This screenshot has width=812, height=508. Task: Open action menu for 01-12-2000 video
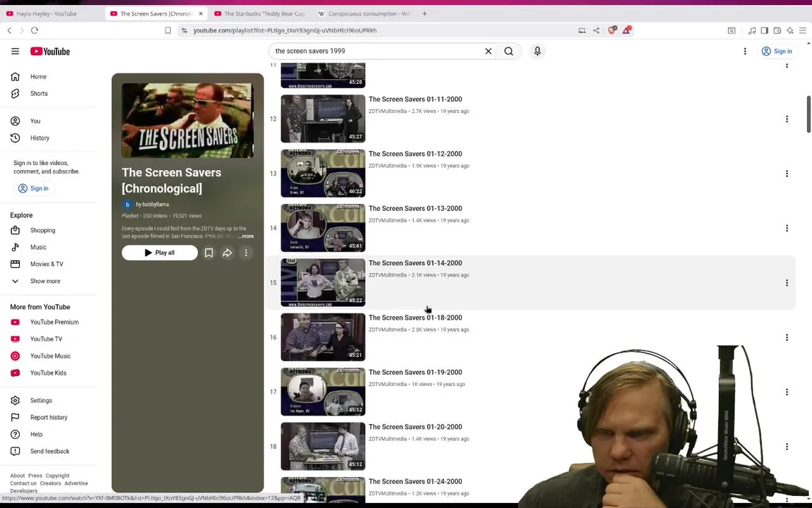point(787,174)
